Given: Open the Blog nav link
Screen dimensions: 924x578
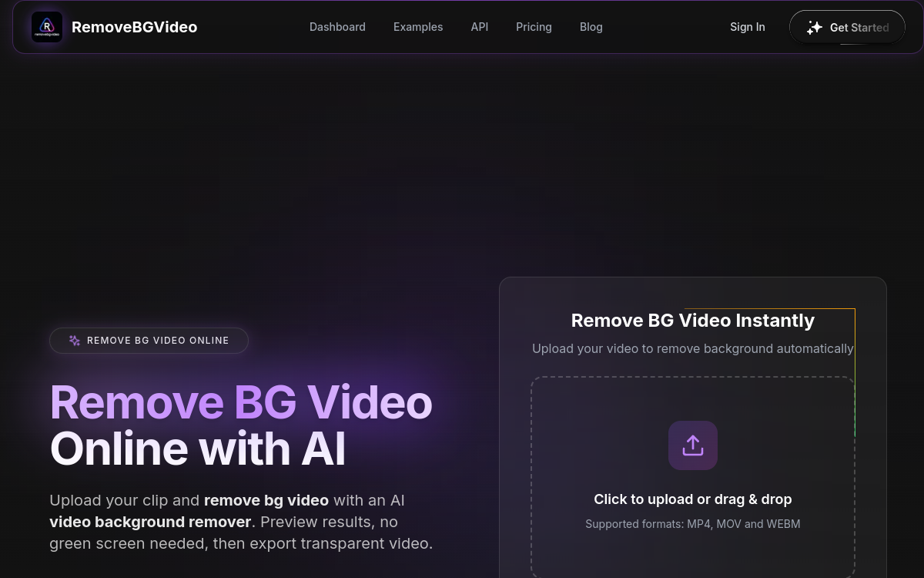Looking at the screenshot, I should pyautogui.click(x=591, y=27).
